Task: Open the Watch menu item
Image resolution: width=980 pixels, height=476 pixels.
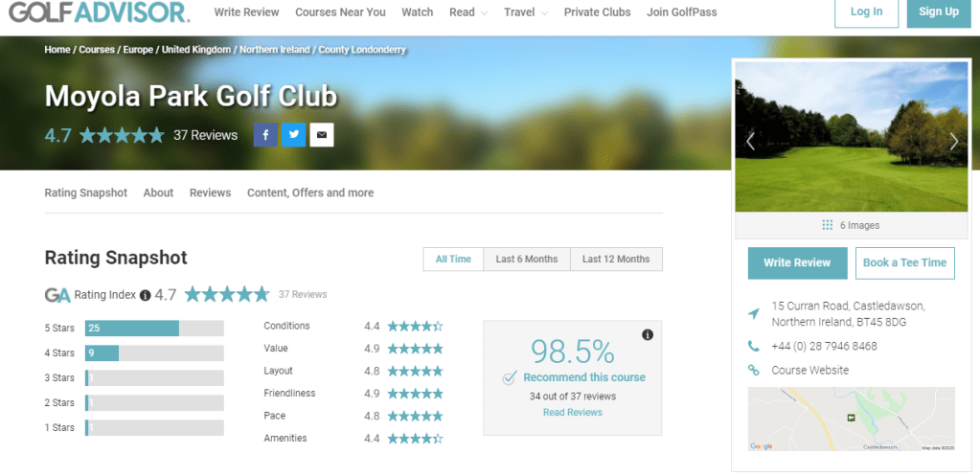Action: tap(418, 12)
